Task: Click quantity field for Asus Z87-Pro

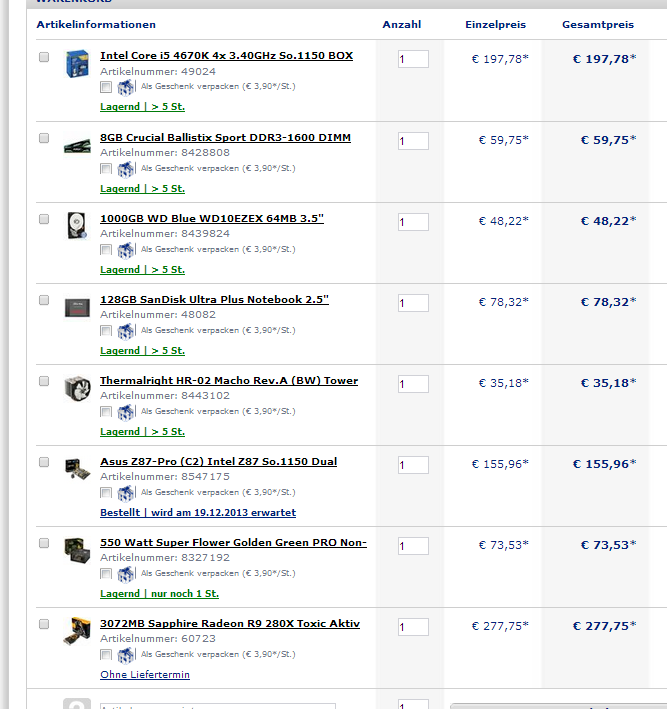Action: coord(413,465)
